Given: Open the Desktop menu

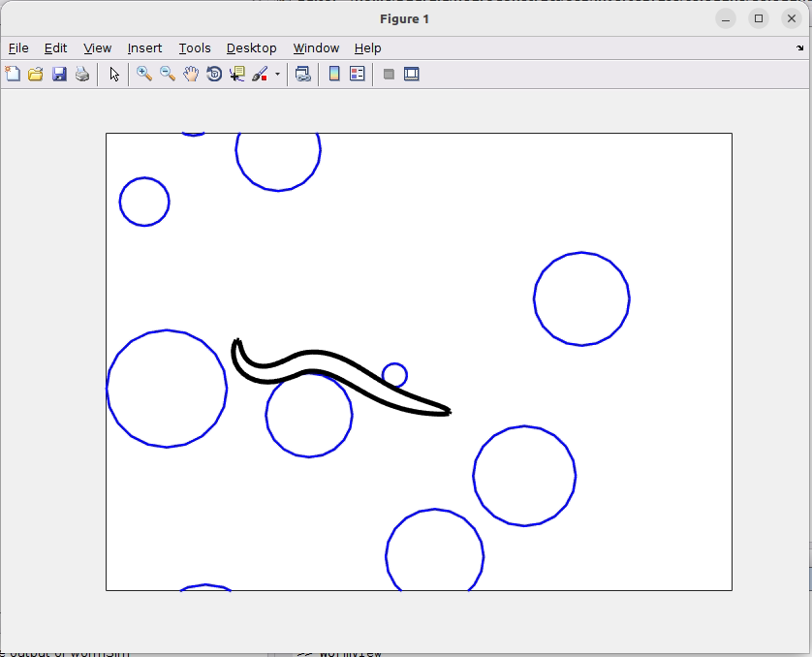Looking at the screenshot, I should coord(252,48).
